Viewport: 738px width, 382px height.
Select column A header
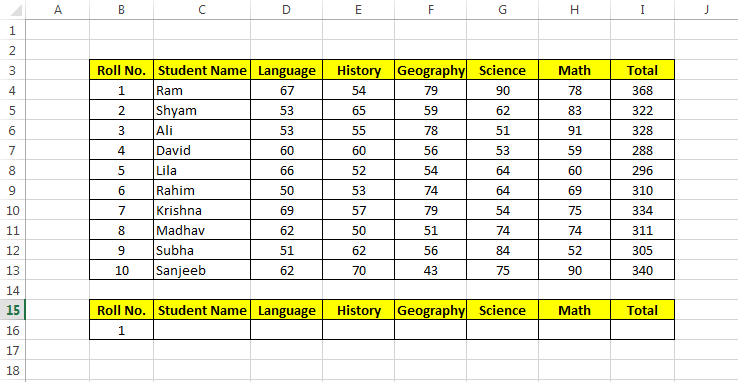click(x=58, y=9)
